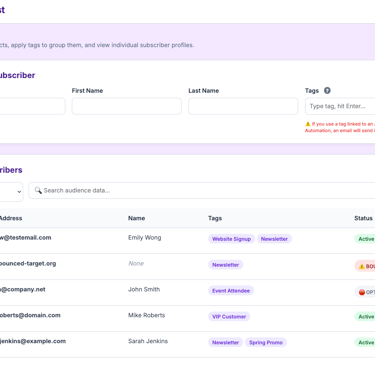Click the VIP Customer tag
This screenshot has width=375, height=366.
pyautogui.click(x=229, y=316)
